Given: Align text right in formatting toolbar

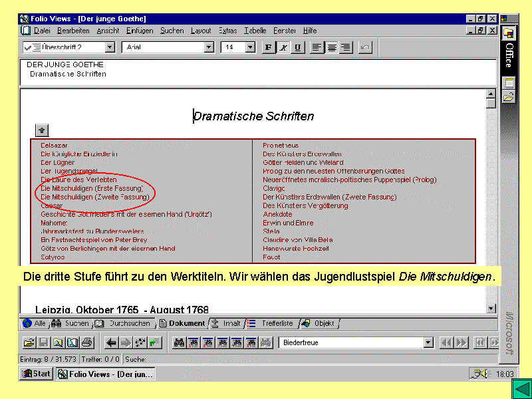Looking at the screenshot, I should point(345,47).
